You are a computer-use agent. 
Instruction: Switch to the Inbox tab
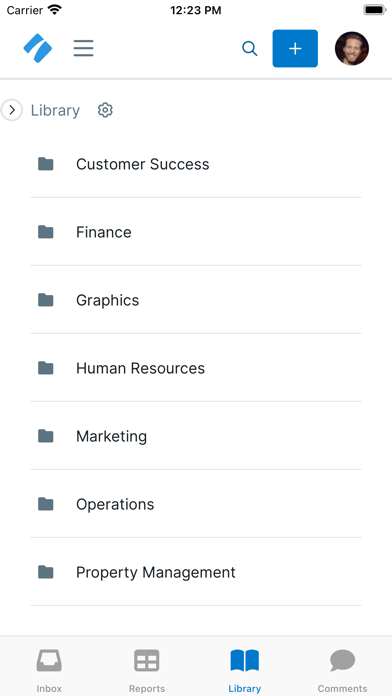point(49,668)
